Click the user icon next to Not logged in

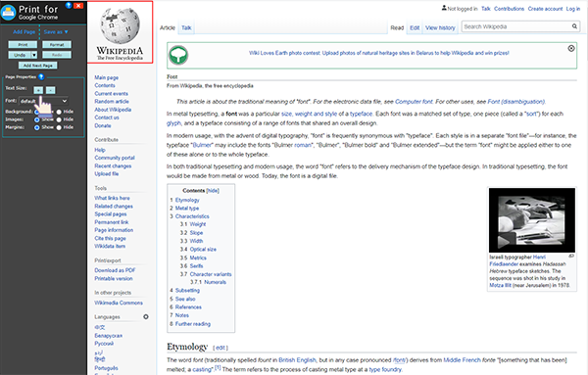[x=444, y=8]
